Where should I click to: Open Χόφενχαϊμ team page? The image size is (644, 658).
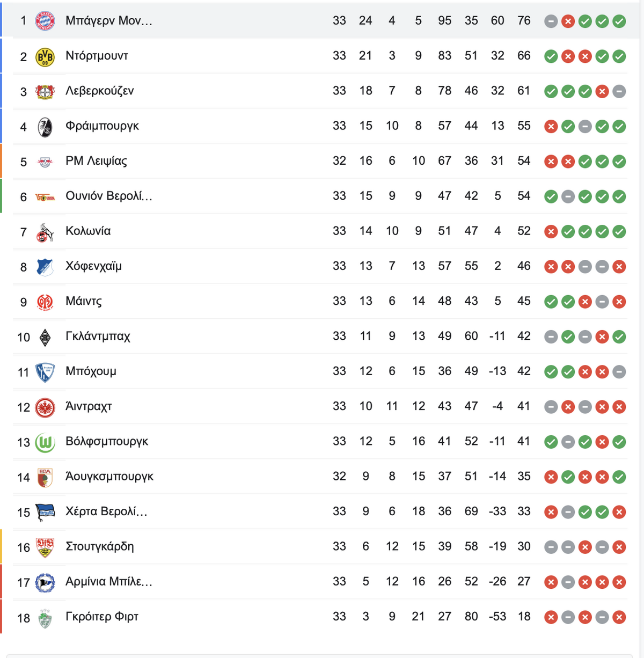tap(93, 266)
